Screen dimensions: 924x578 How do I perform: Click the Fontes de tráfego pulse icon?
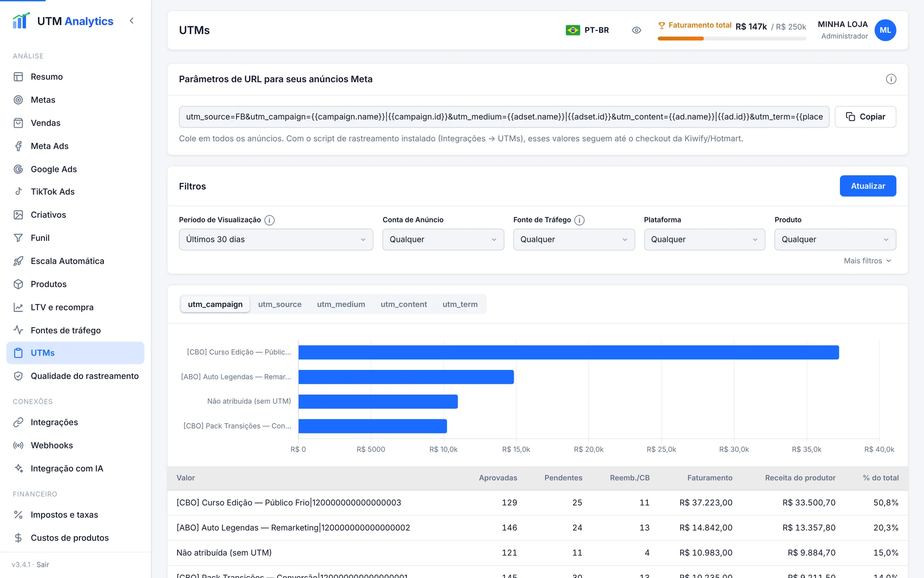point(18,330)
